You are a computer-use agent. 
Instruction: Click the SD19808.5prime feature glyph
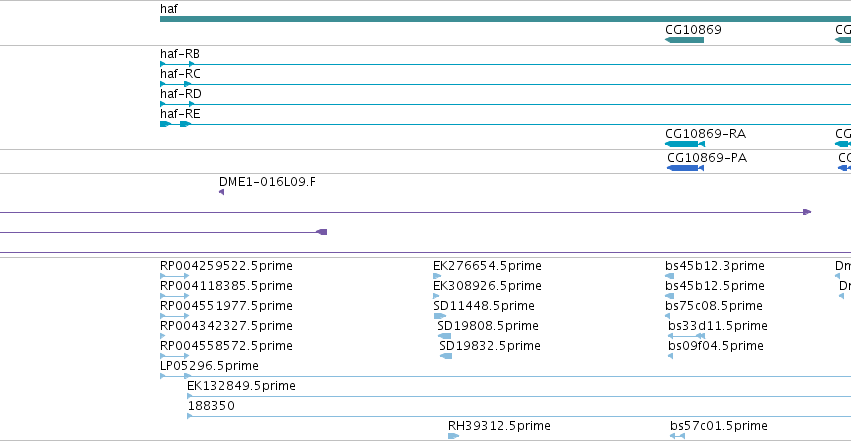444,336
